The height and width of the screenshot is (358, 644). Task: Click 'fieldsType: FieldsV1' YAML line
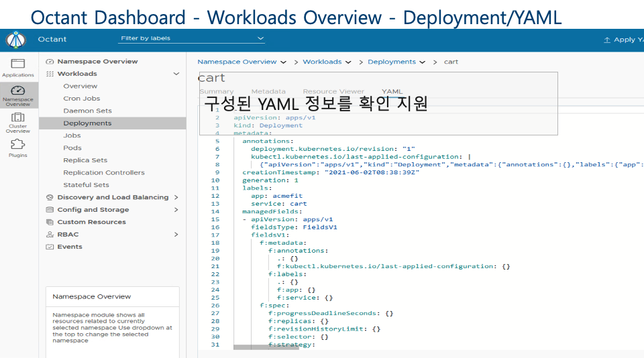(294, 227)
